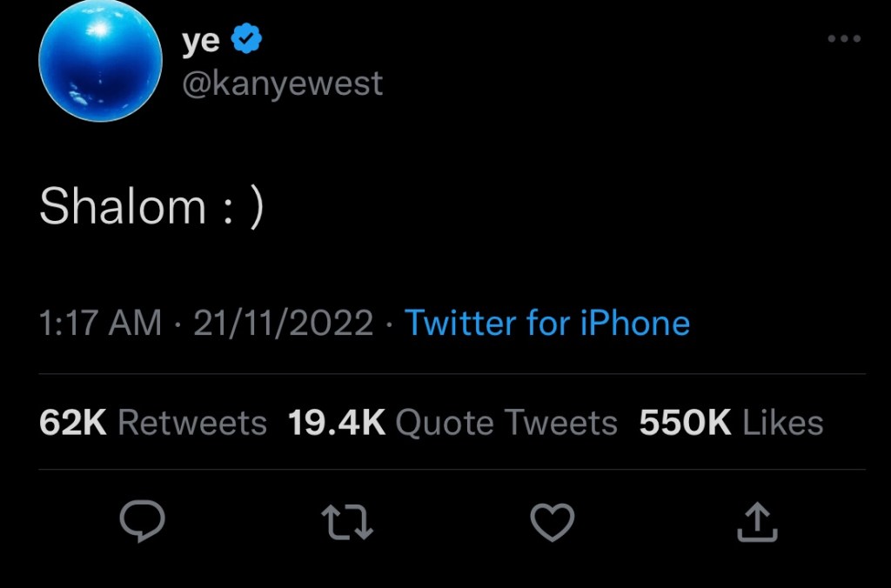Viewport: 891px width, 588px height.
Task: Open the @kanyewest handle
Action: coord(281,84)
